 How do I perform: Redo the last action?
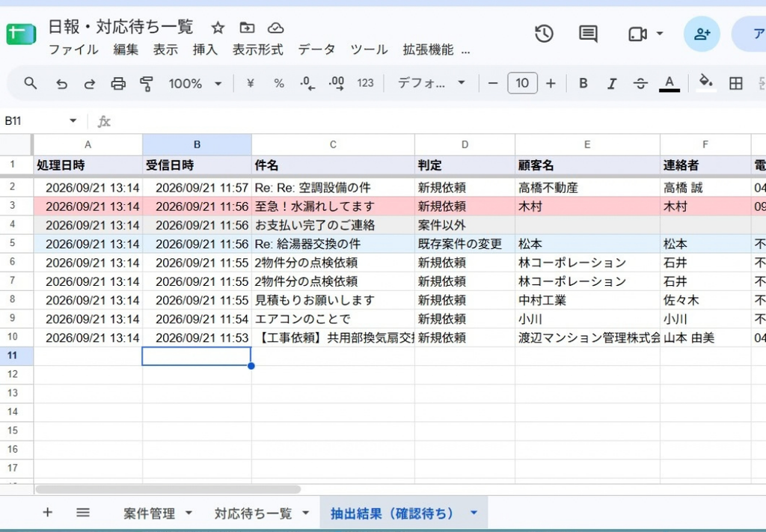coord(90,84)
